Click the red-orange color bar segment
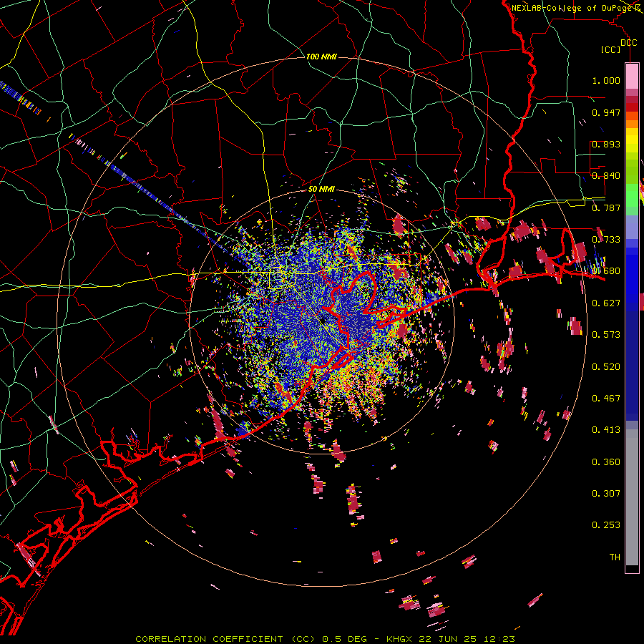 [632, 116]
